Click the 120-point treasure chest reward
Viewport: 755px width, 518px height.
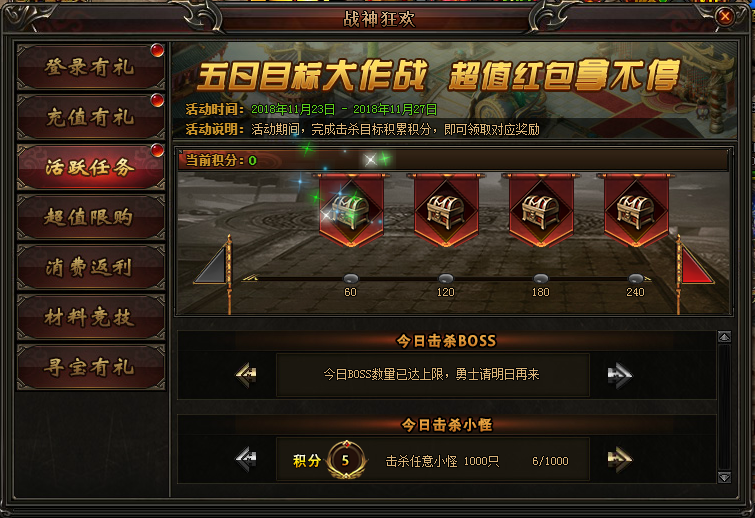pos(446,210)
